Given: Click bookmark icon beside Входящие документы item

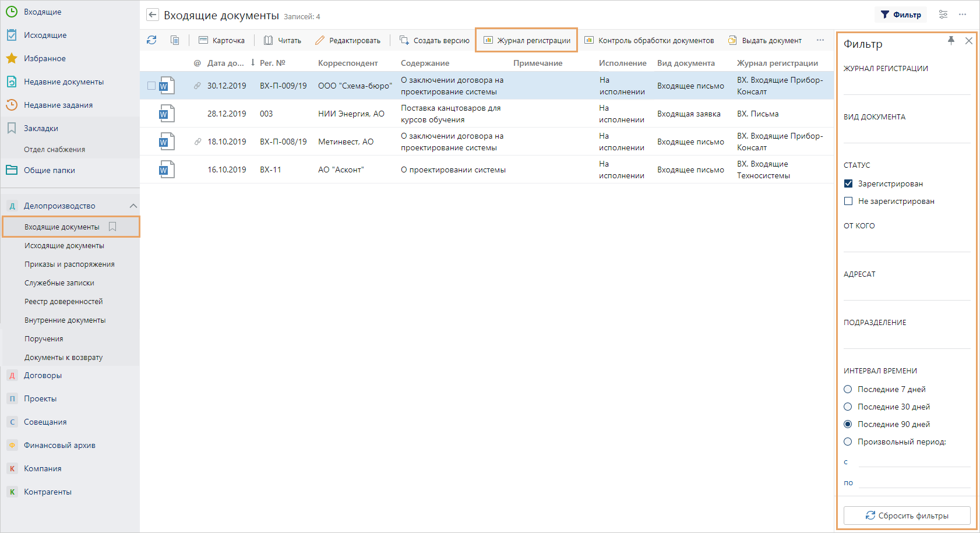Looking at the screenshot, I should (113, 227).
